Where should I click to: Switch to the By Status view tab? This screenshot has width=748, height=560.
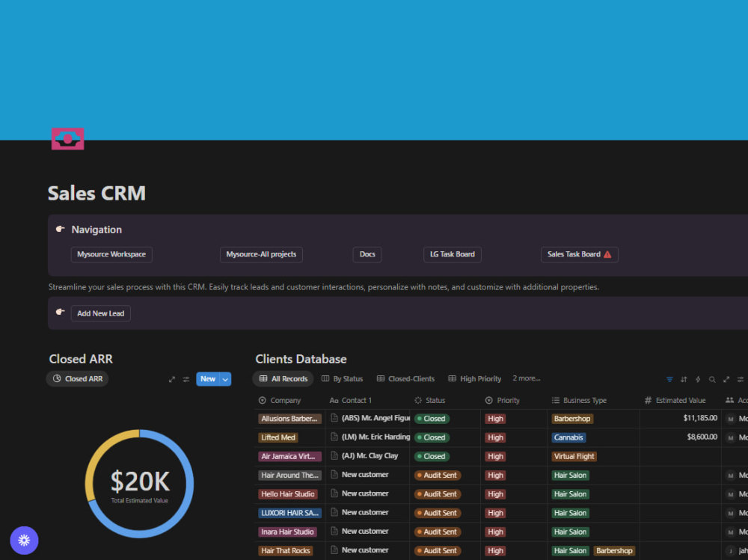[342, 379]
